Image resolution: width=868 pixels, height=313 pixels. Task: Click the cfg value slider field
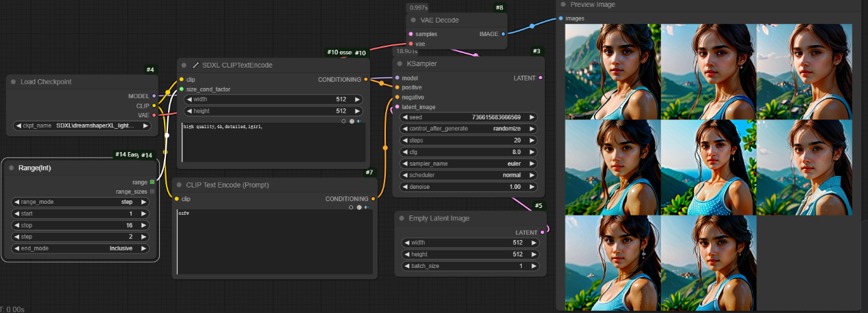469,152
